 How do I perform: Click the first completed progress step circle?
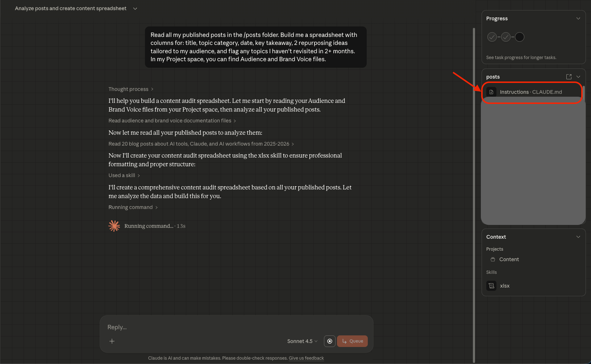click(x=492, y=37)
